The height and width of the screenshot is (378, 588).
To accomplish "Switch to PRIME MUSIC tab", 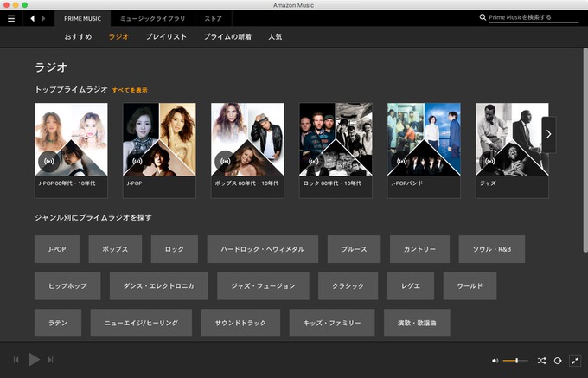I will point(82,18).
